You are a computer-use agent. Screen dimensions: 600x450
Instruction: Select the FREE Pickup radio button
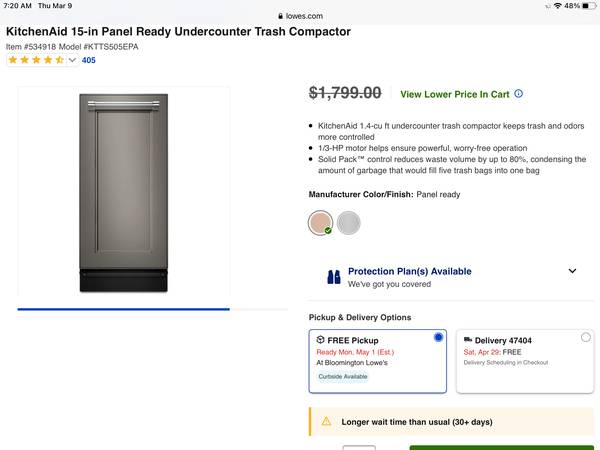[x=438, y=338]
